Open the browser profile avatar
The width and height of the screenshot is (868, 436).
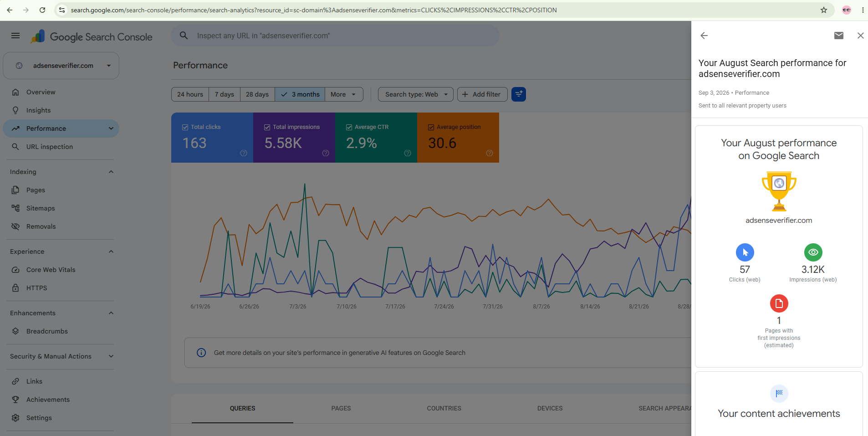(x=847, y=10)
